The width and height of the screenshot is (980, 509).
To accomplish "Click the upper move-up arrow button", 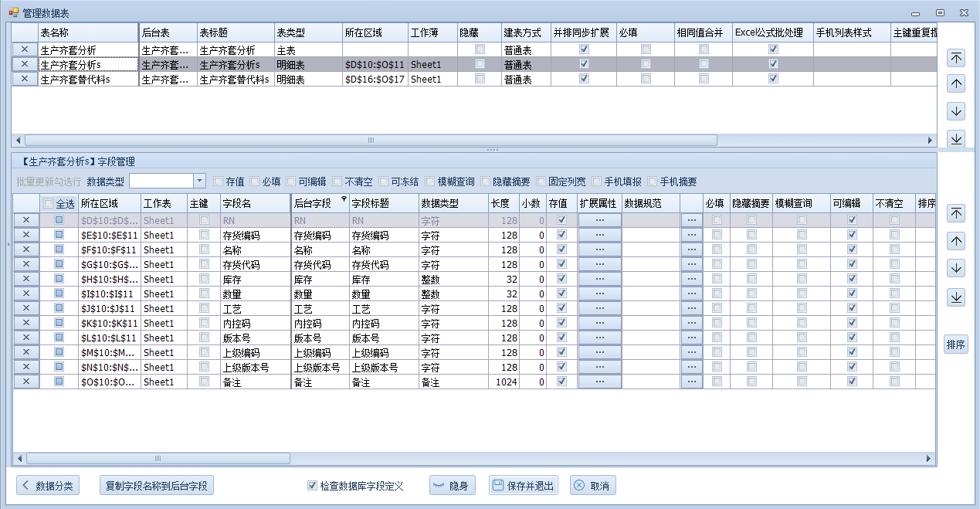I will [956, 84].
